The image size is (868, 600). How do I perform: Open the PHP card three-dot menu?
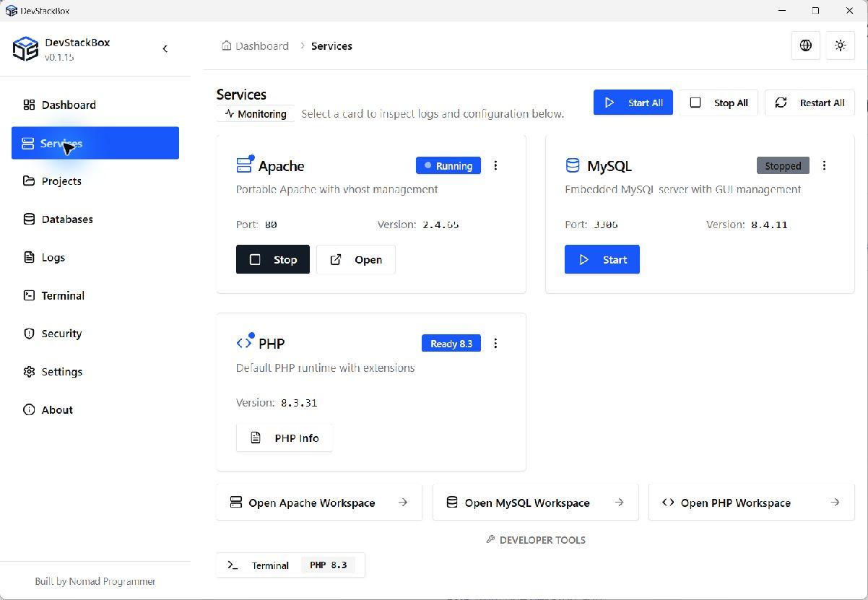(495, 343)
